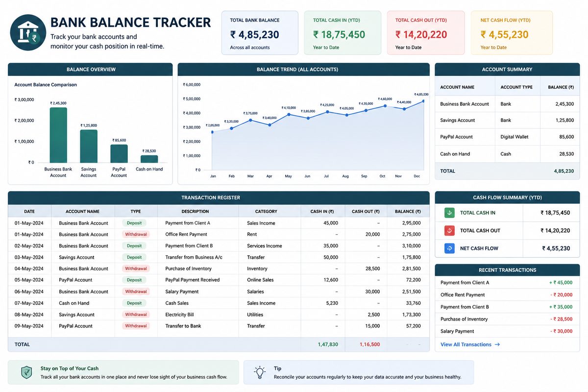Open View All Transactions link
The height and width of the screenshot is (392, 588).
[465, 344]
